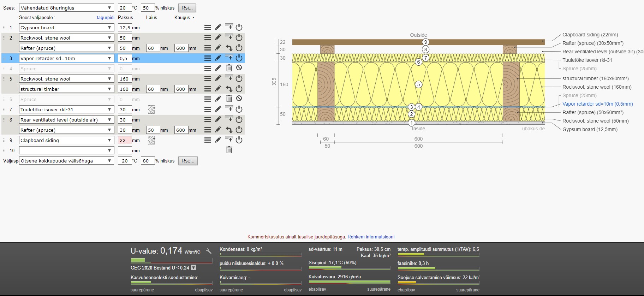Screen dimensions: 644x296
Task: Delete disabled Spruce layer 4 via trash icon
Action: pos(229,68)
